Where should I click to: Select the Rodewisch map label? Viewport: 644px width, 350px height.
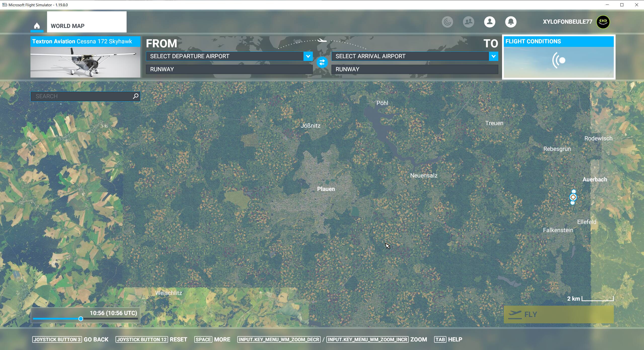point(598,138)
